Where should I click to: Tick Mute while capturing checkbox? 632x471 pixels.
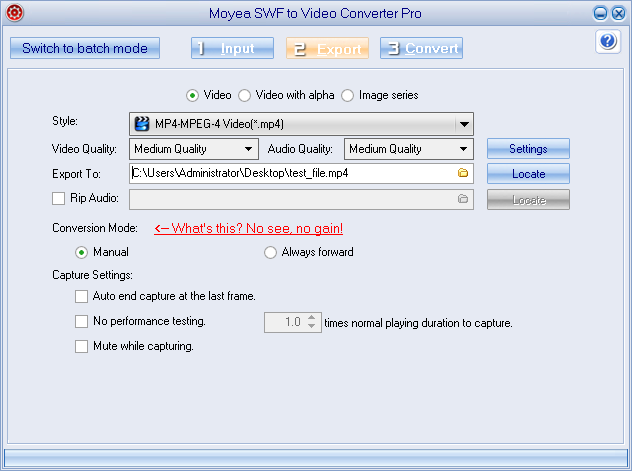(x=81, y=347)
